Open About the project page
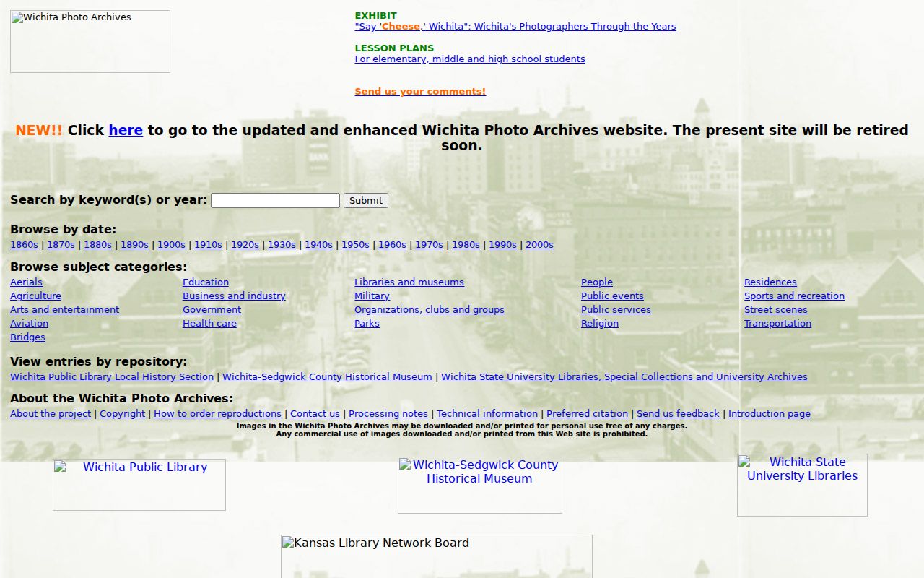The width and height of the screenshot is (924, 578). point(51,414)
